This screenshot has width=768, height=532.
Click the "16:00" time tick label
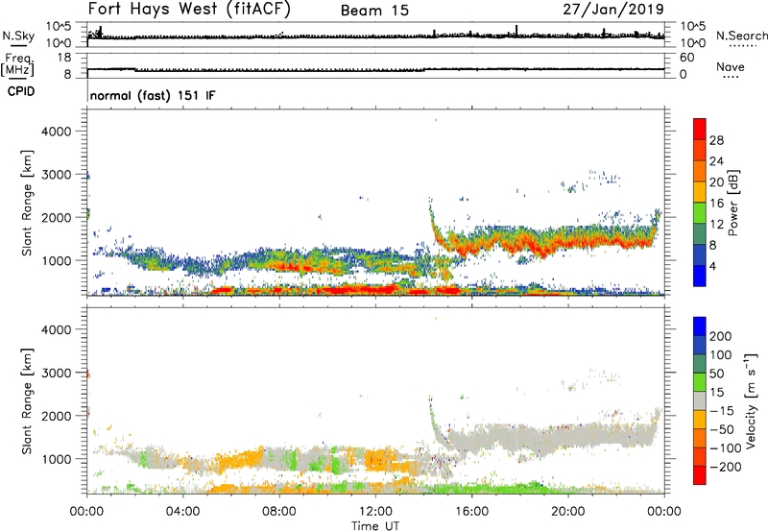click(x=471, y=512)
